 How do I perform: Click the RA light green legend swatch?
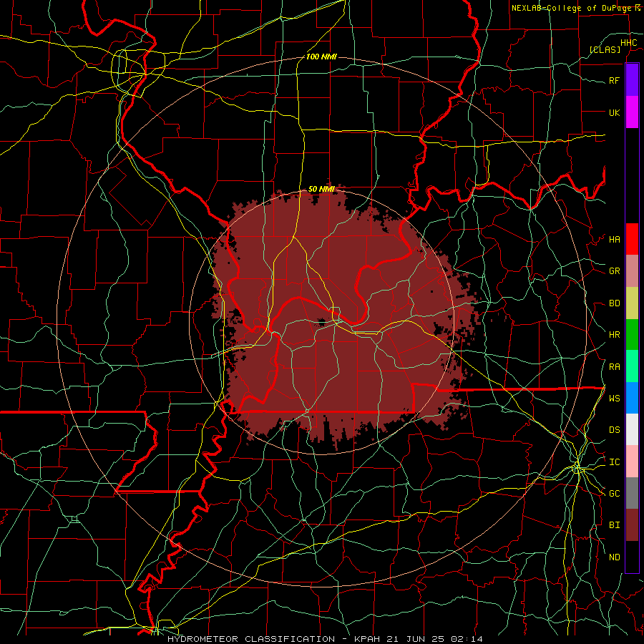[632, 366]
